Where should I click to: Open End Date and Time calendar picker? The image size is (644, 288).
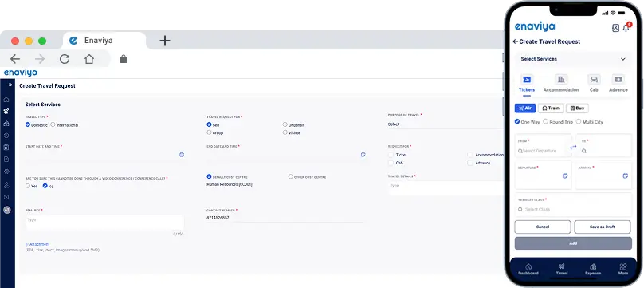[x=363, y=155]
